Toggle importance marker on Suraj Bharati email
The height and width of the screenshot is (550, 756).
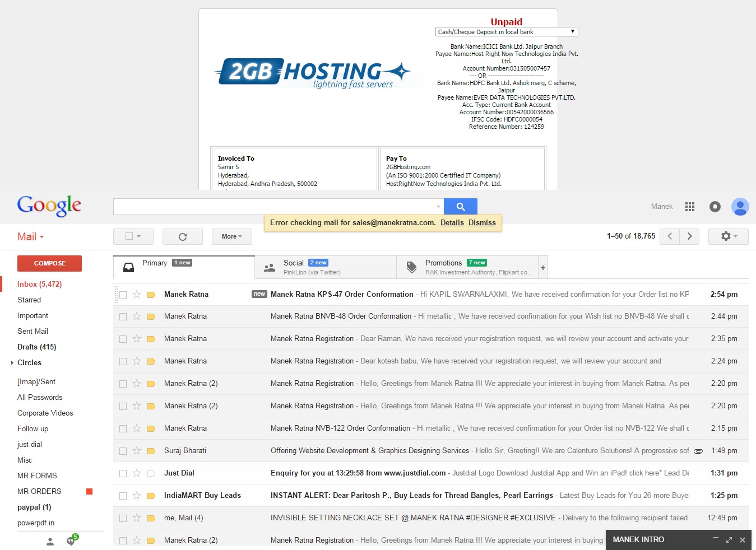coord(151,451)
